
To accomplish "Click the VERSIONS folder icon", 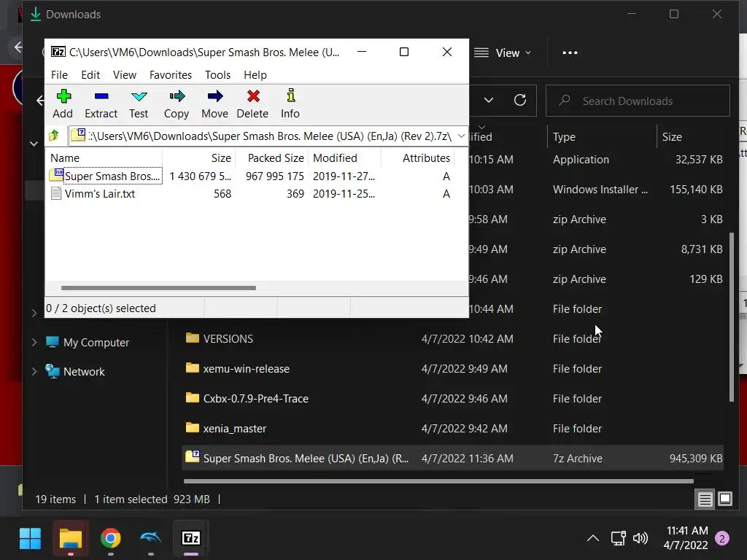I will tap(193, 338).
